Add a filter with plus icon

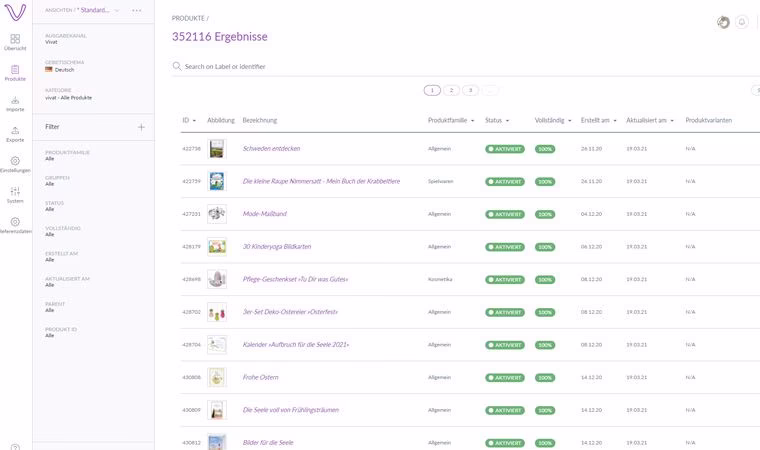[141, 127]
